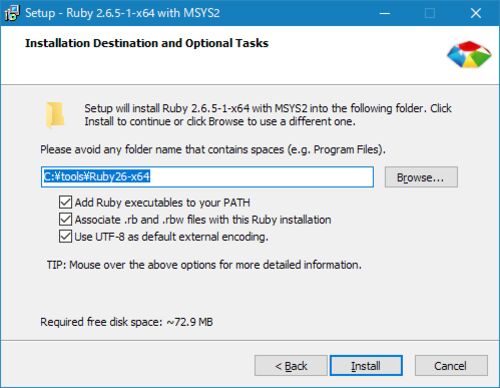
Task: Toggle Associate .rb and .rbw files checkbox
Action: point(65,219)
